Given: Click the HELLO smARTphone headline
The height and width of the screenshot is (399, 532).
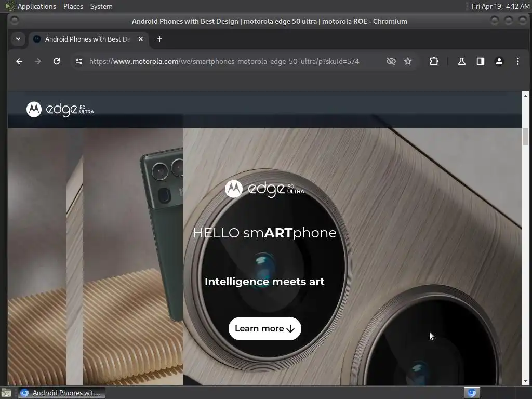Looking at the screenshot, I should 264,233.
